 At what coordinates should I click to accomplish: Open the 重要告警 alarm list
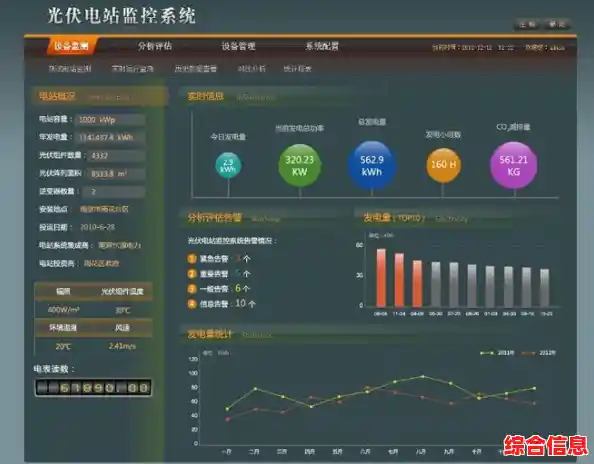tap(214, 273)
